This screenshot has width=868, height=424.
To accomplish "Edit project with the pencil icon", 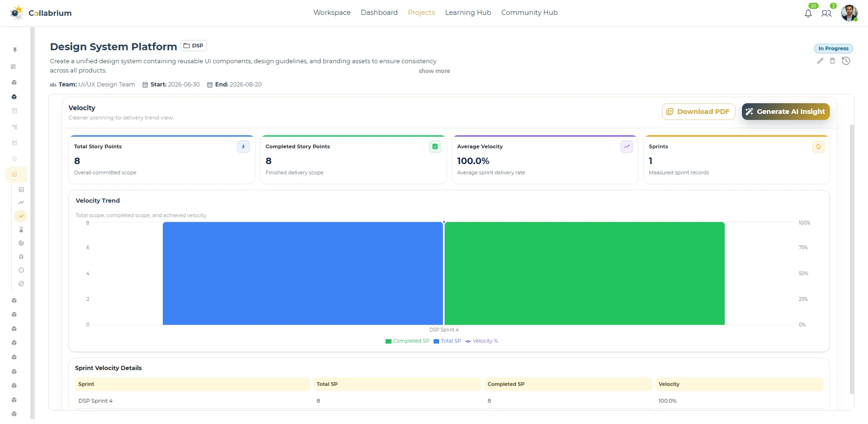I will pos(820,61).
